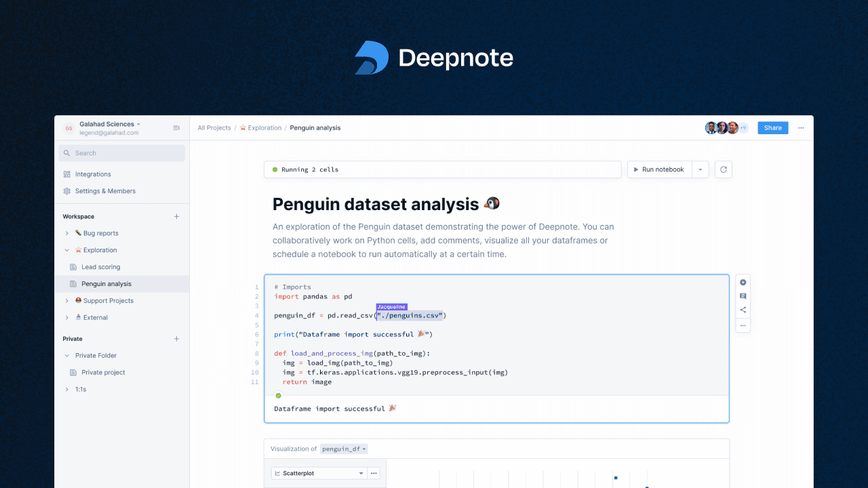Run the code cell using the play icon
The width and height of the screenshot is (868, 488).
click(743, 282)
